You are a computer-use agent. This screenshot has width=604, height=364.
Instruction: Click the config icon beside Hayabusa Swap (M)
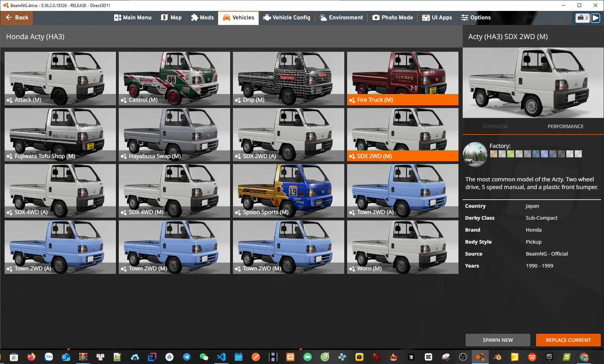(124, 156)
